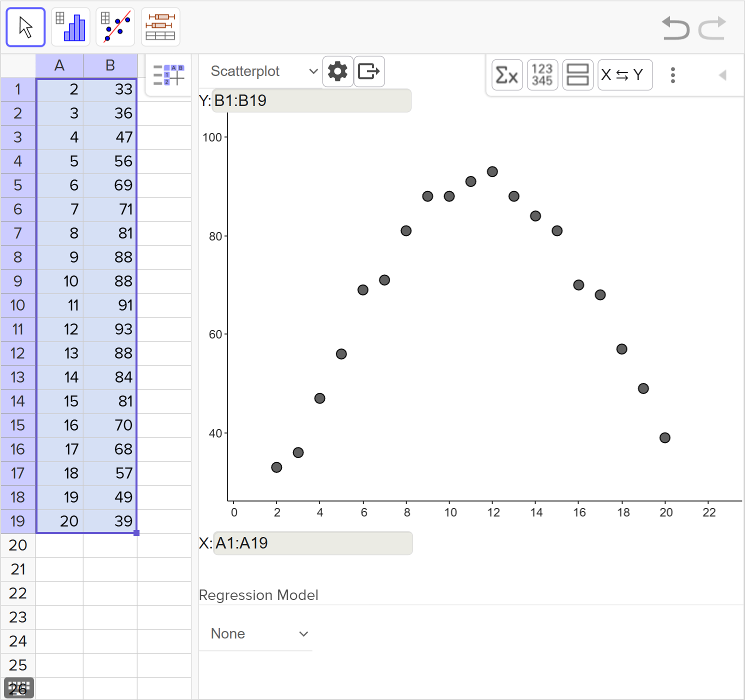Select row header 22
The width and height of the screenshot is (745, 700).
point(18,593)
